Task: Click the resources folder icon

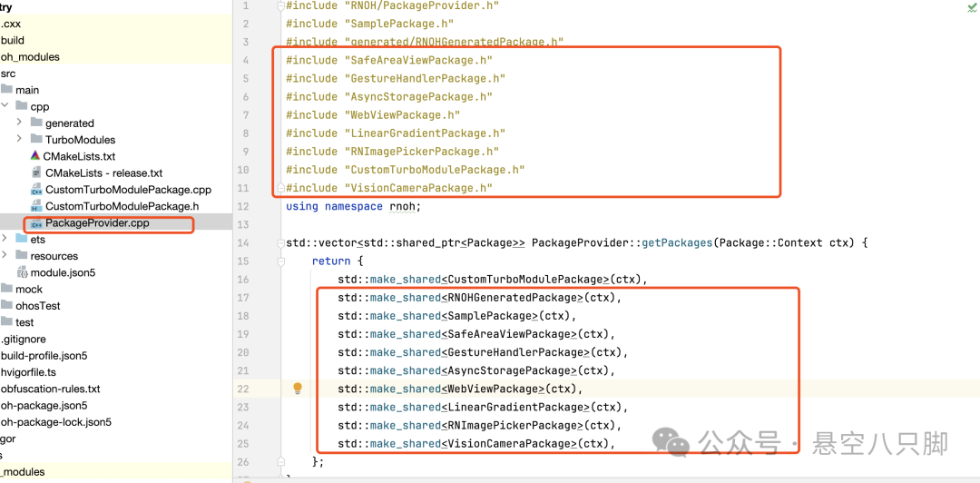Action: coord(21,255)
